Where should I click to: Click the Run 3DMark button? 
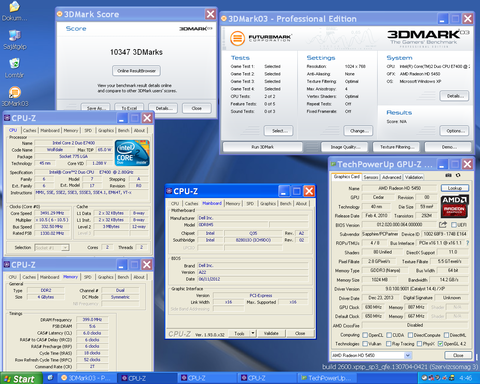(x=262, y=147)
